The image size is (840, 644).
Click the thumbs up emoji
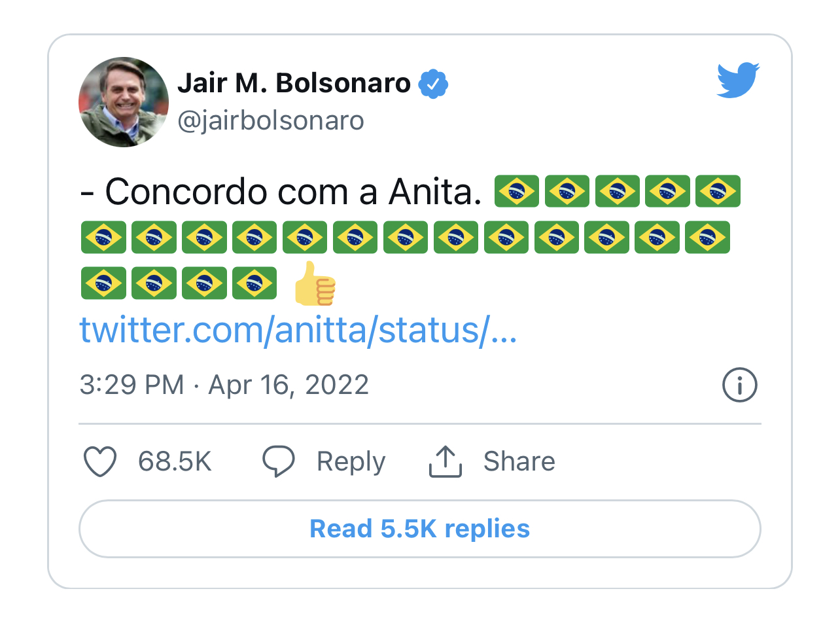coord(315,283)
